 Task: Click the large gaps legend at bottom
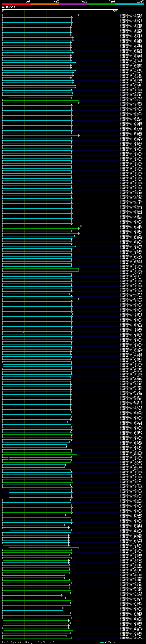click(x=28, y=642)
